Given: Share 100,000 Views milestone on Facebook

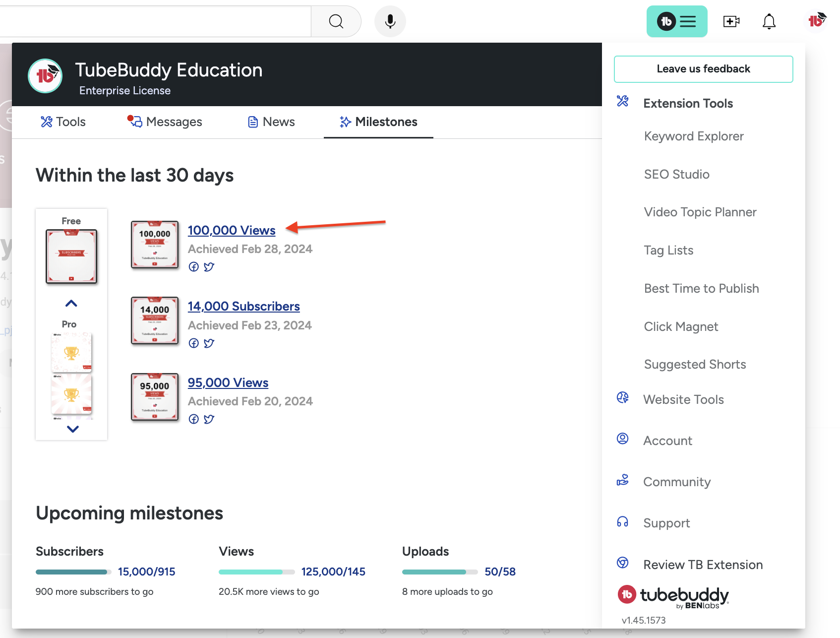Looking at the screenshot, I should (x=194, y=267).
